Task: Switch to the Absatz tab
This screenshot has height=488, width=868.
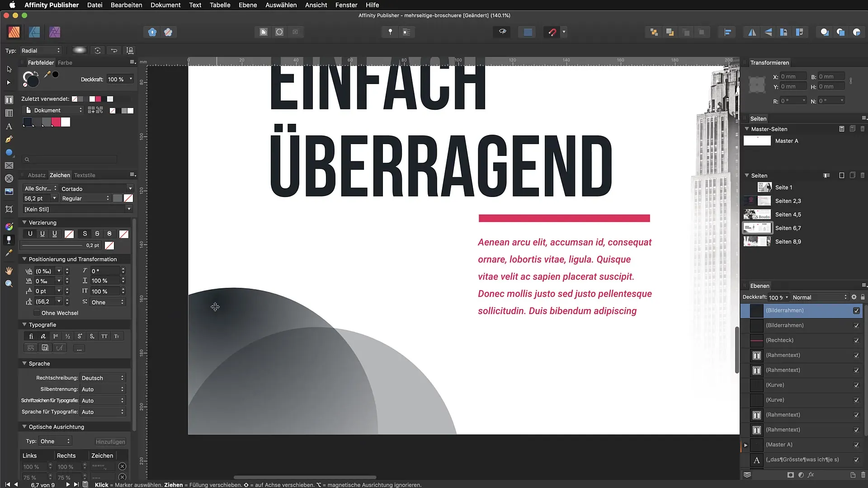Action: tap(37, 175)
